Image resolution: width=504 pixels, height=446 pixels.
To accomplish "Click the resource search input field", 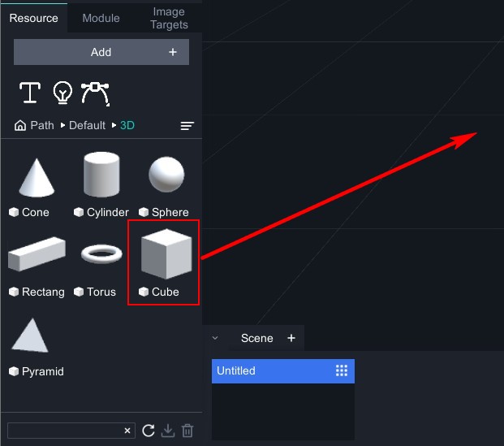I will pyautogui.click(x=63, y=431).
